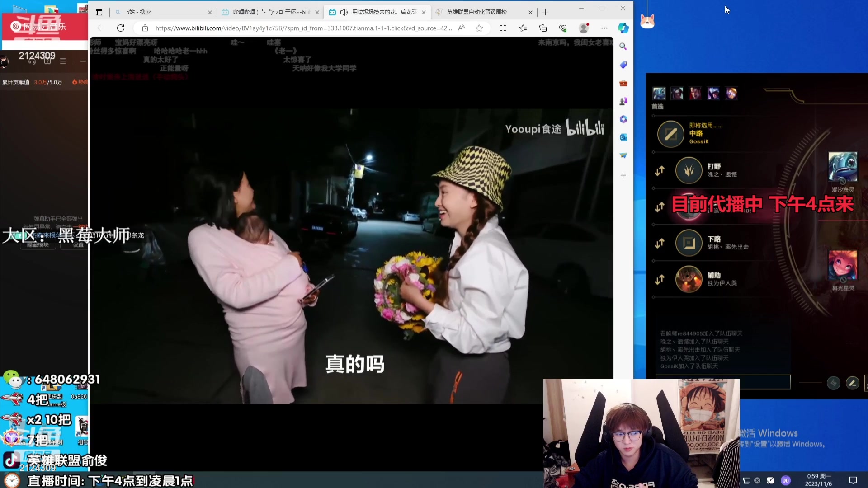Mute the audio-playing tab speaker icon
The image size is (868, 488).
(344, 12)
